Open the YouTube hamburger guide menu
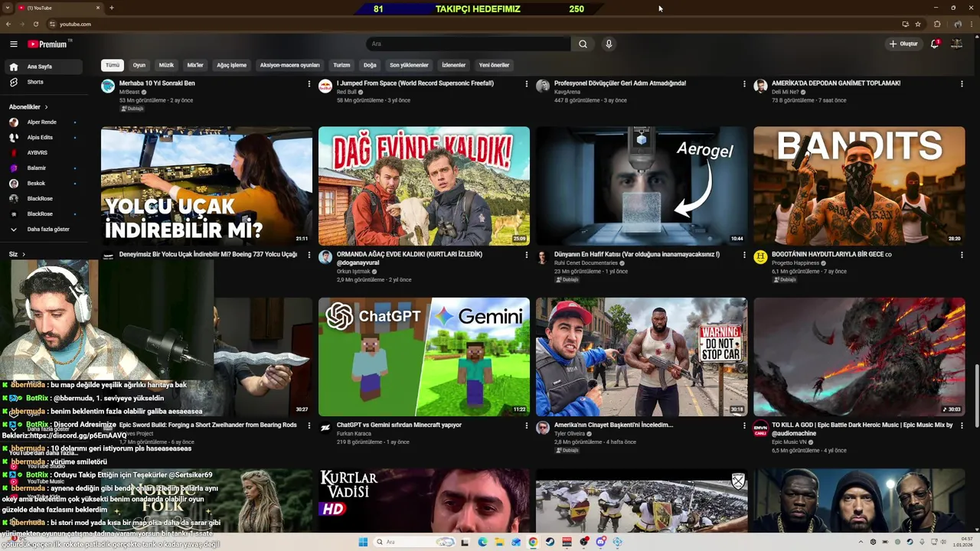Screen dimensions: 980x551 coord(13,44)
